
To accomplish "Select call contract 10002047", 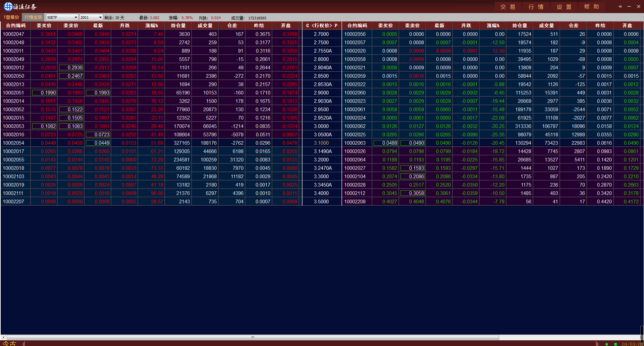I will [x=14, y=34].
